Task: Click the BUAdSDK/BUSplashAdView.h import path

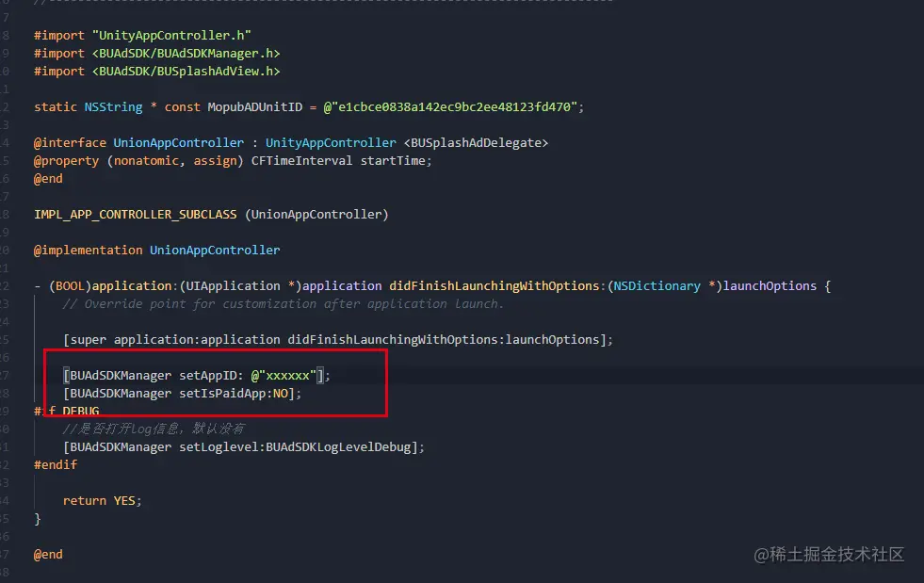Action: [x=186, y=72]
